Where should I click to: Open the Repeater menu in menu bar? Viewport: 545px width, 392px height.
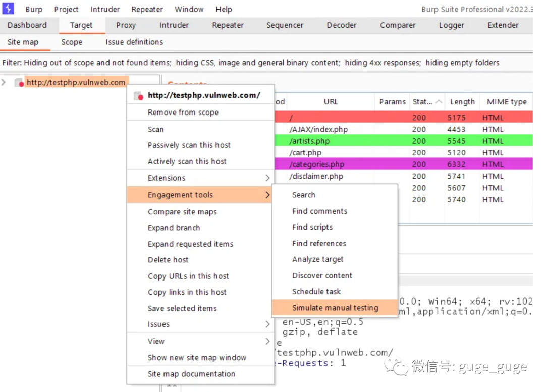coord(147,10)
